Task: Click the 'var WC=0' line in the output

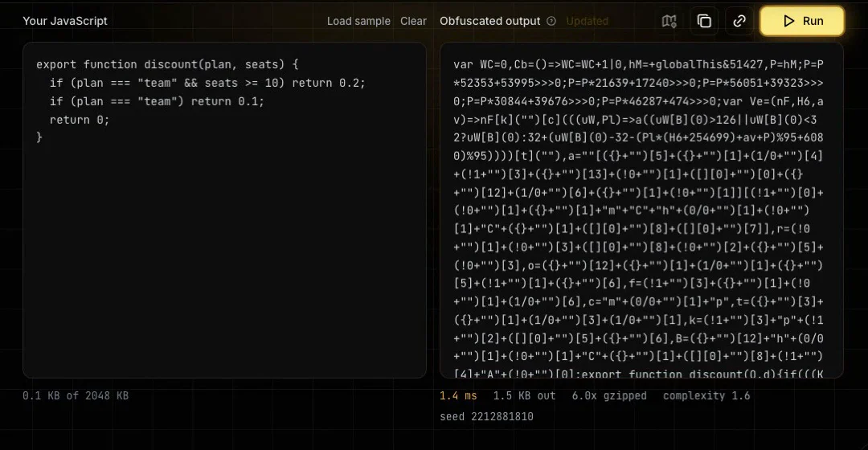Action: tap(638, 64)
